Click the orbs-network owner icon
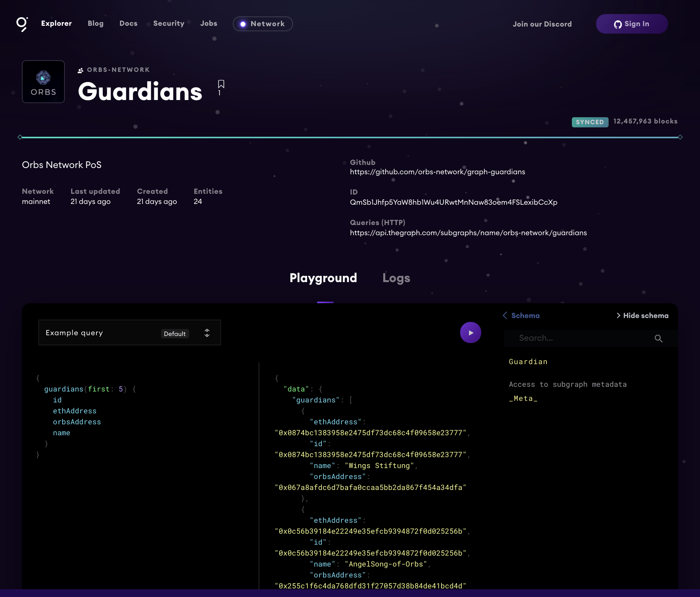700x597 pixels. (x=80, y=70)
